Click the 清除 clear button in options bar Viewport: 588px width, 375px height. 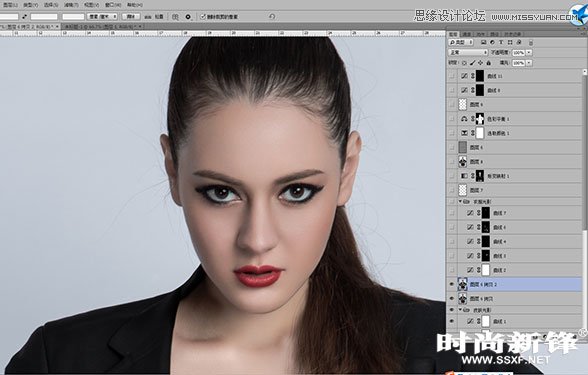click(131, 16)
